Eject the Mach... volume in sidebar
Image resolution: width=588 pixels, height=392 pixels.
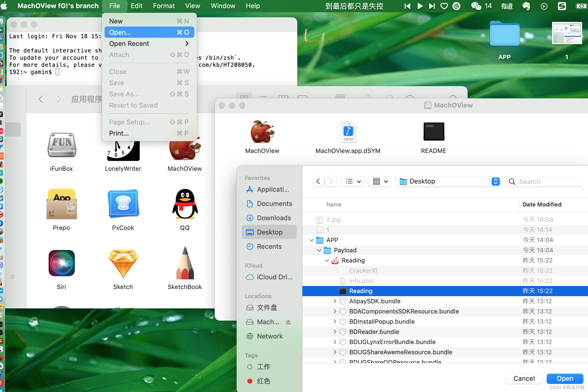(288, 322)
